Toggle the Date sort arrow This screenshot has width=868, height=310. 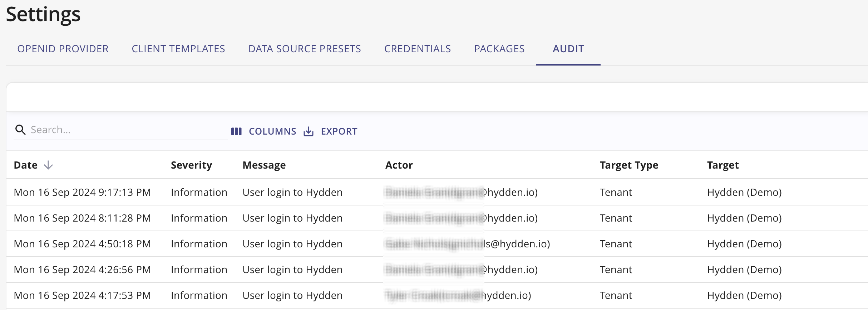[x=48, y=165]
